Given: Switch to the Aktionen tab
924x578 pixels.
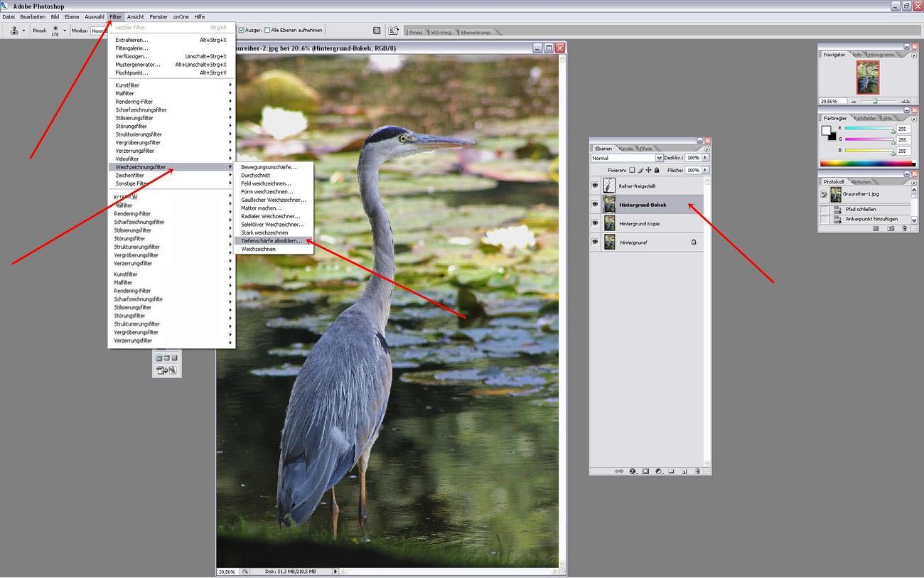Looking at the screenshot, I should coord(861,181).
